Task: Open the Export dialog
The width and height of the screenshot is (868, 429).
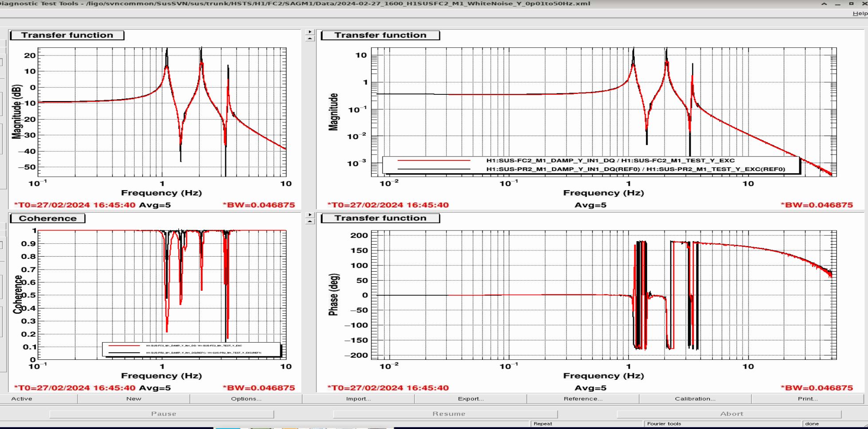Action: (x=470, y=399)
